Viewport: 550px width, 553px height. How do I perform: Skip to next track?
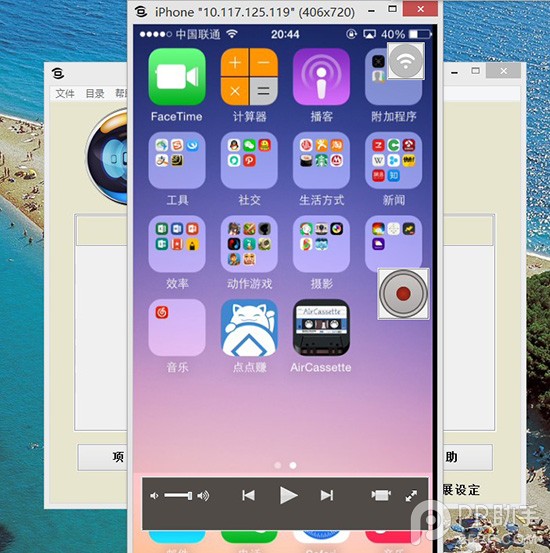(327, 495)
